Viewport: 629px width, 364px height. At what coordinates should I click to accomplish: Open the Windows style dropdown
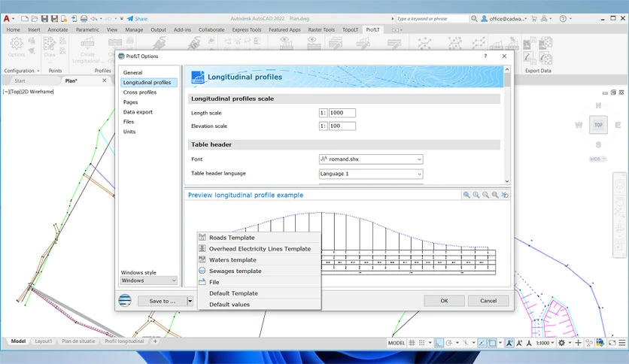pyautogui.click(x=149, y=281)
